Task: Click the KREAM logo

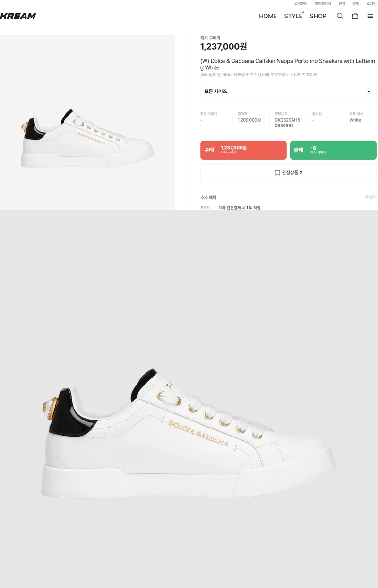Action: [18, 16]
